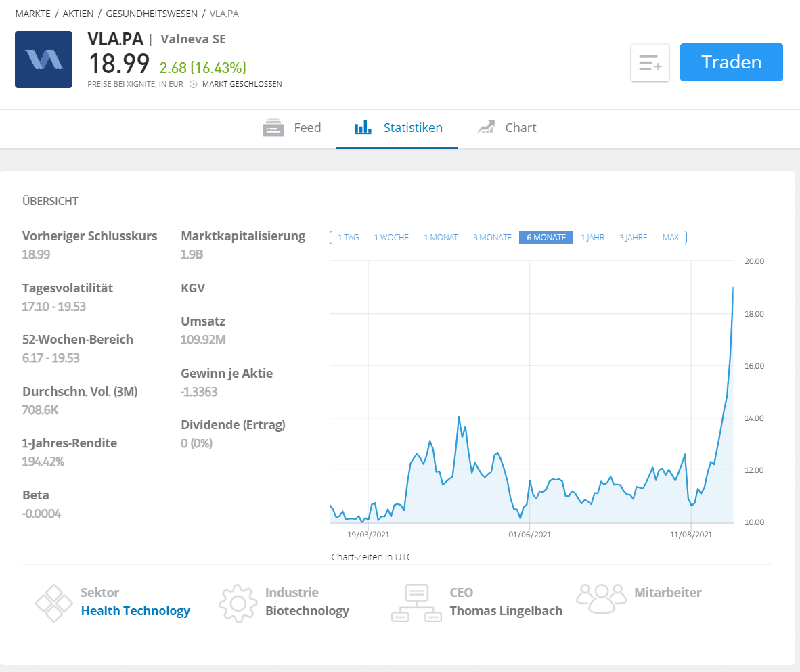Click the Durchschn. Vol. value 708.6K

point(41,409)
